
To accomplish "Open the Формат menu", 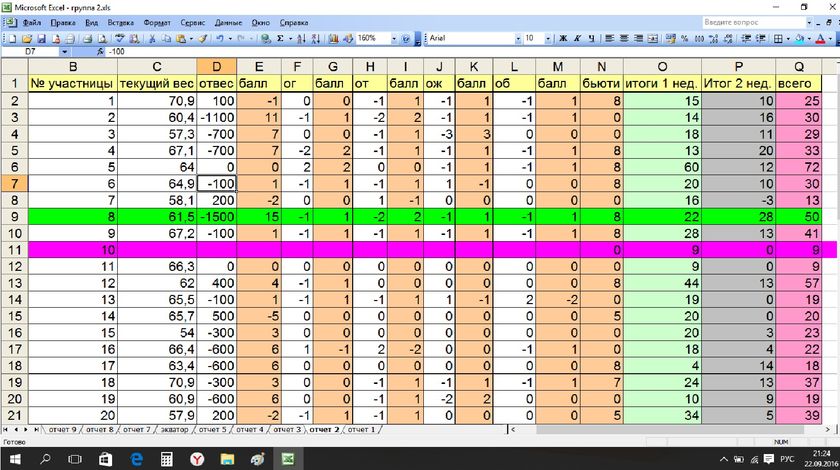I will pyautogui.click(x=157, y=23).
